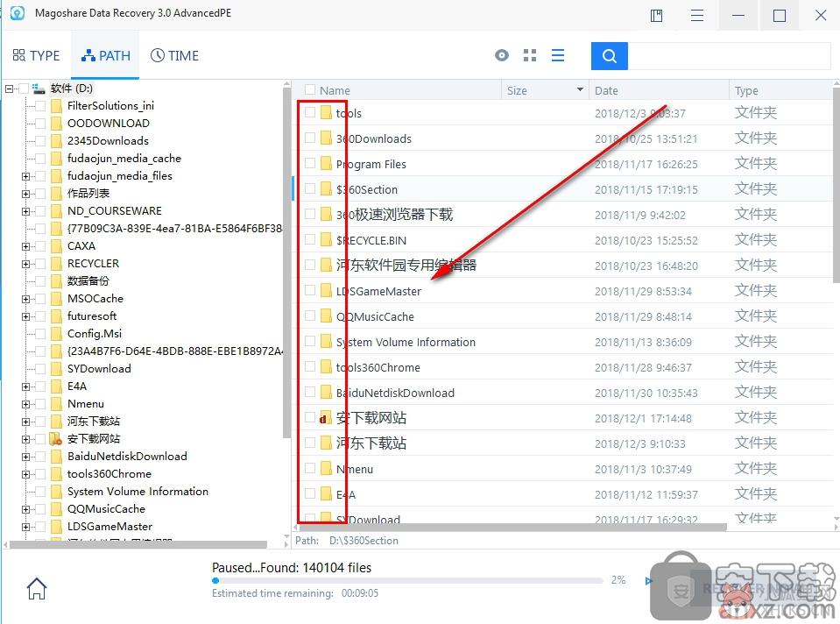Click the bookmark icon in title bar
840x624 pixels.
pos(656,15)
